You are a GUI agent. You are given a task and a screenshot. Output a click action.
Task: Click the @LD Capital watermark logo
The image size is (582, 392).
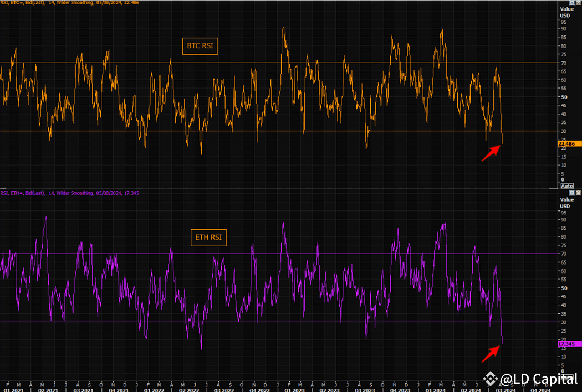click(x=530, y=379)
